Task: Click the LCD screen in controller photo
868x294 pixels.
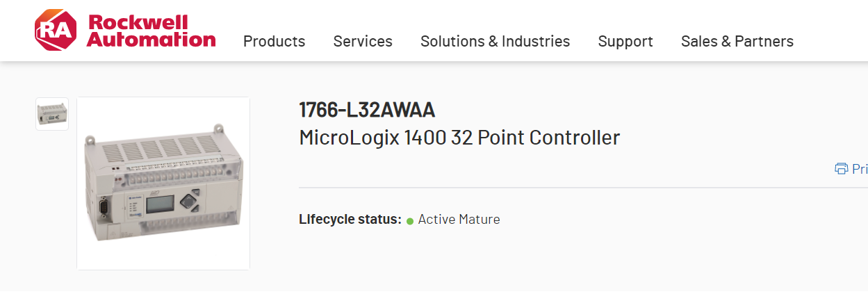Action: point(160,207)
